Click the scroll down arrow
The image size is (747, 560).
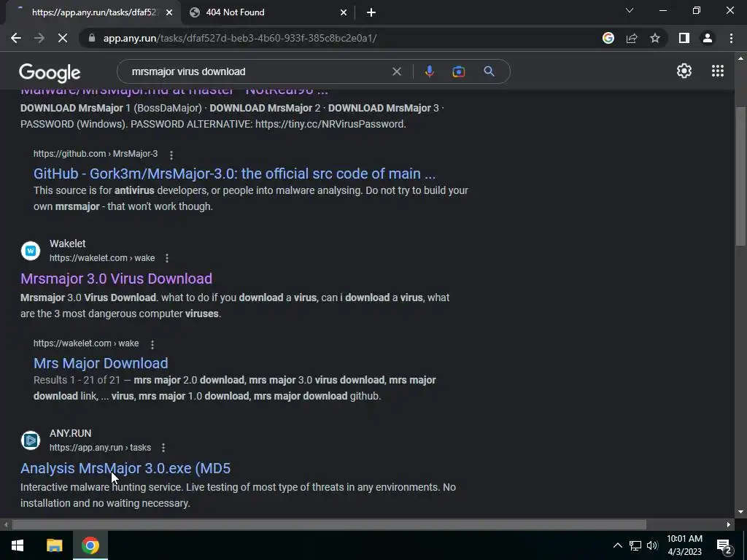740,512
